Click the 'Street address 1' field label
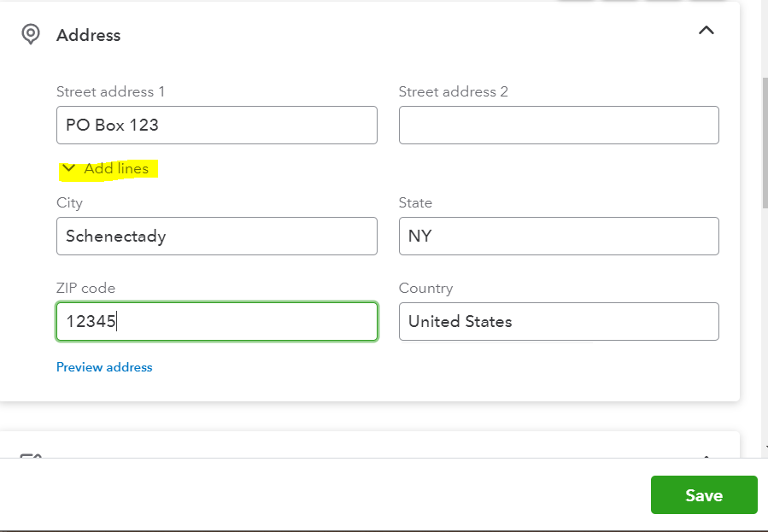This screenshot has height=532, width=768. [110, 91]
